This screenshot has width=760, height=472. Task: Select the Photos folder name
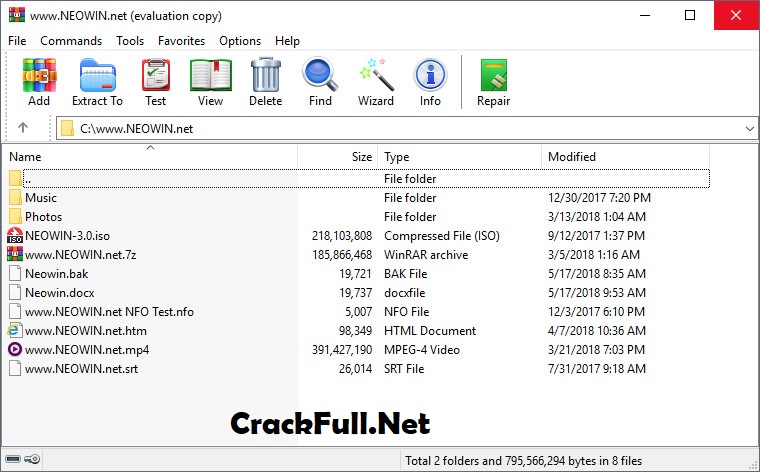[x=44, y=217]
